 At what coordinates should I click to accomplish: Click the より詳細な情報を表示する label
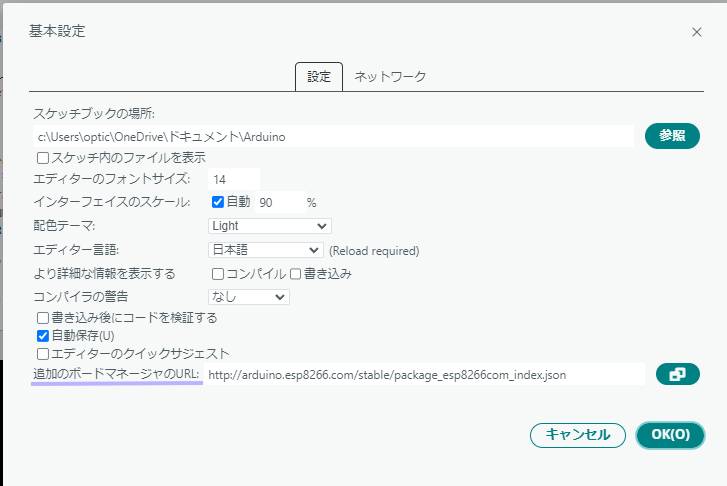[104, 274]
